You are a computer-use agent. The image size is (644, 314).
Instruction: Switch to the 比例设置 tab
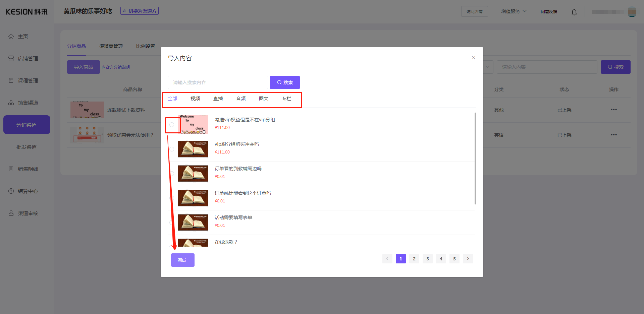[146, 46]
